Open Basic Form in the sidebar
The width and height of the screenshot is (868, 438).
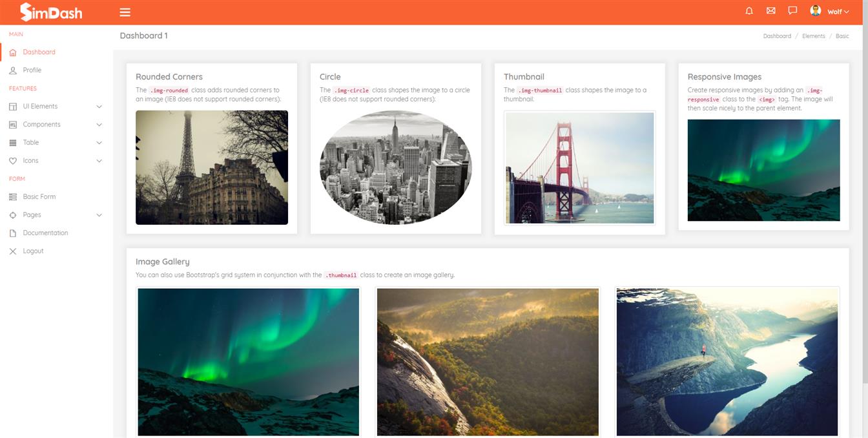[x=39, y=197]
